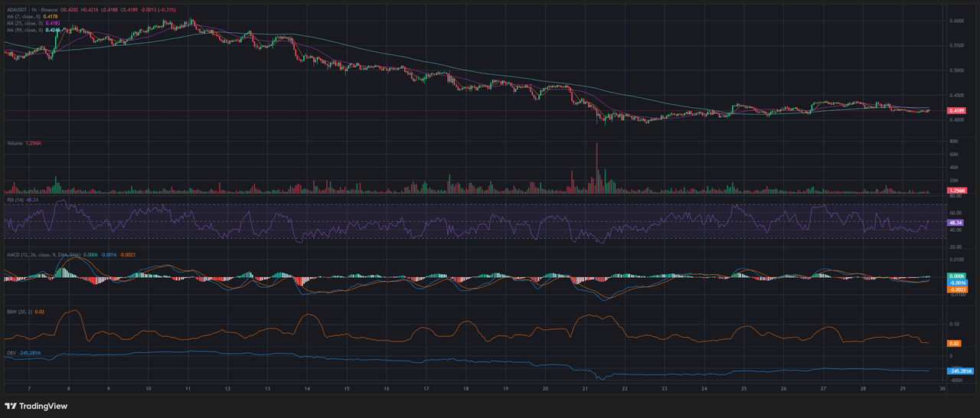Viewport: 980px width, 418px height.
Task: Click the purple 48.34 RSI value tag
Action: click(955, 222)
